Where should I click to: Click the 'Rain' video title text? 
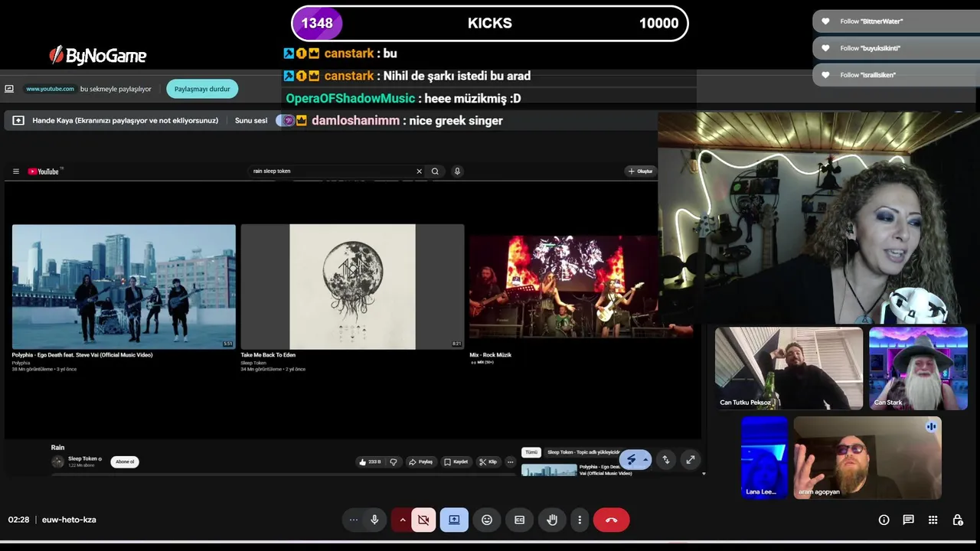(x=57, y=448)
